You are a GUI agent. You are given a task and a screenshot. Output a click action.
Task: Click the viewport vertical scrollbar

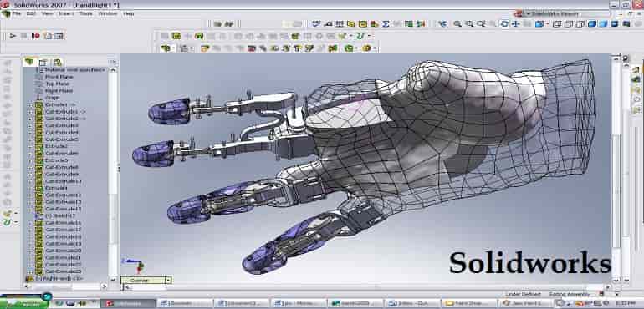click(616, 170)
